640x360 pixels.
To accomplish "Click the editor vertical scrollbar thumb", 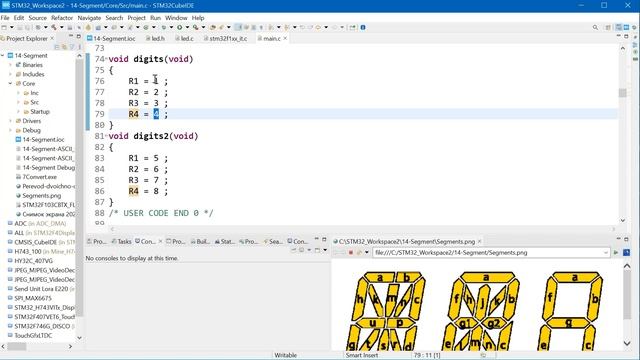I will 622,93.
